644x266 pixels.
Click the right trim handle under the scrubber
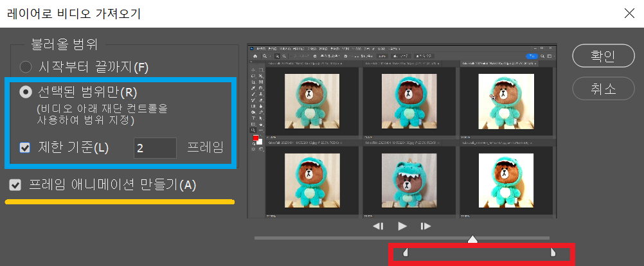coord(553,252)
